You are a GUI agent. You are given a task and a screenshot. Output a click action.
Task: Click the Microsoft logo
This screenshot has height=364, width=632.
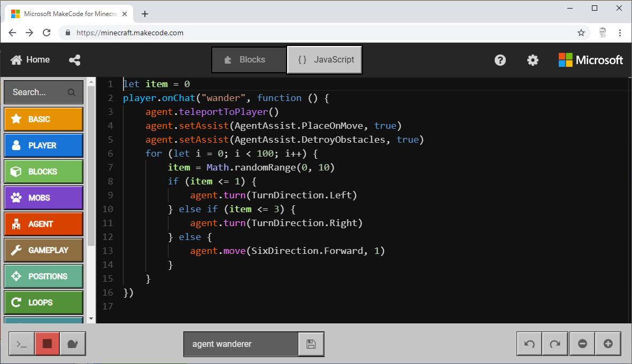click(590, 60)
